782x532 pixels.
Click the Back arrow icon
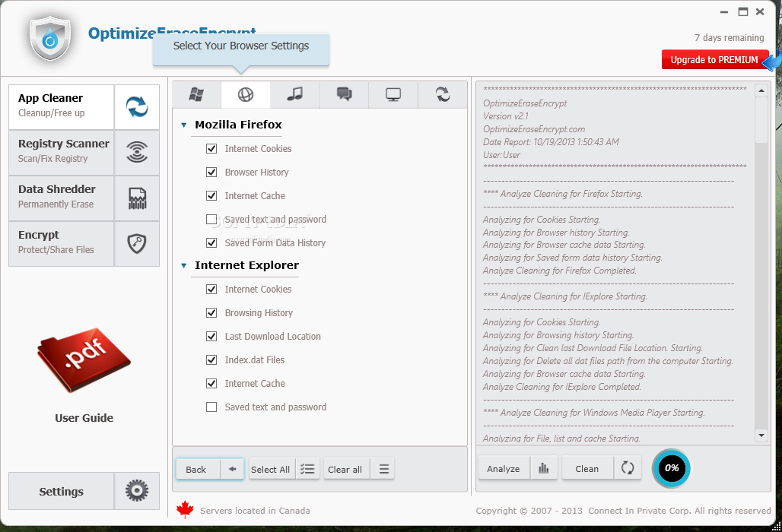click(x=232, y=469)
